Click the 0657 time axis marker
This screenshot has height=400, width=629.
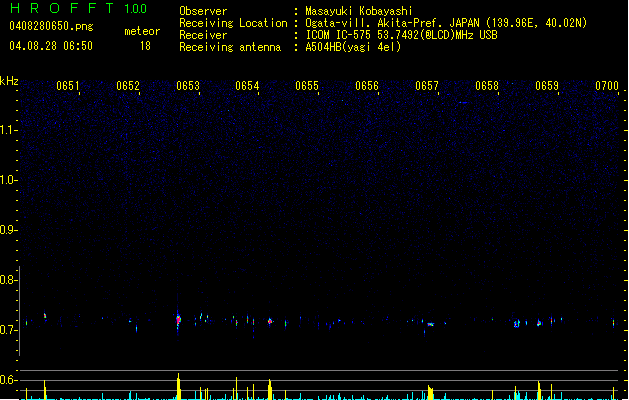coord(427,86)
